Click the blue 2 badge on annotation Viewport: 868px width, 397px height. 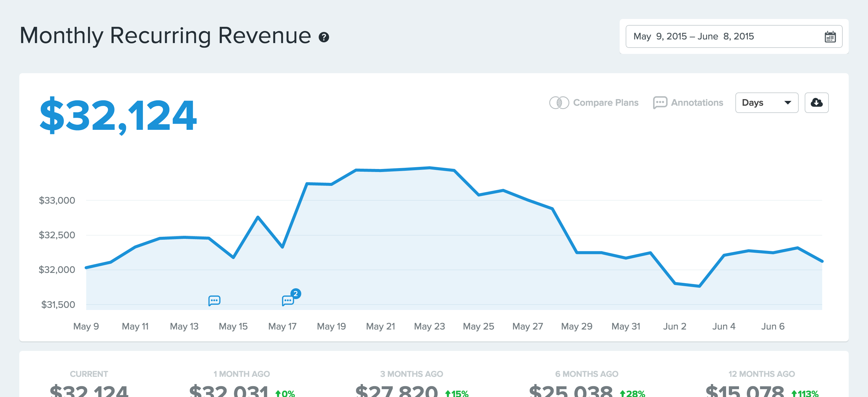coord(295,294)
